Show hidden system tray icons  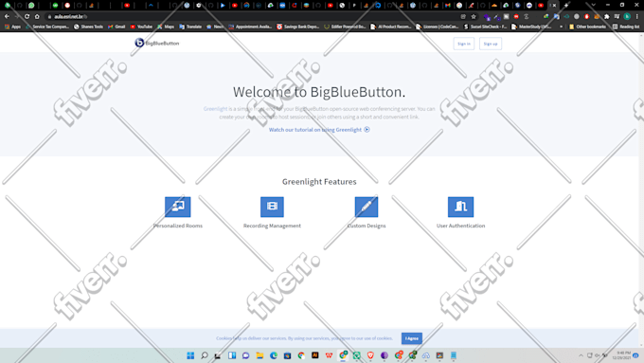tap(581, 355)
